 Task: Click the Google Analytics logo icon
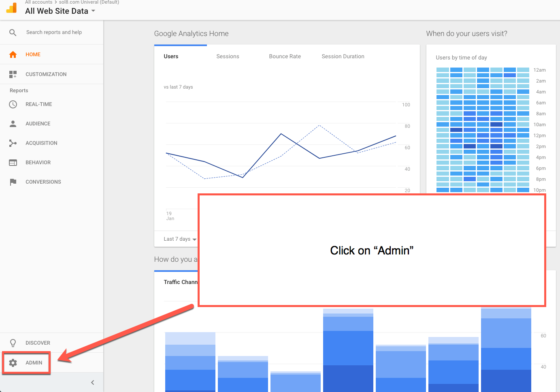[x=12, y=8]
